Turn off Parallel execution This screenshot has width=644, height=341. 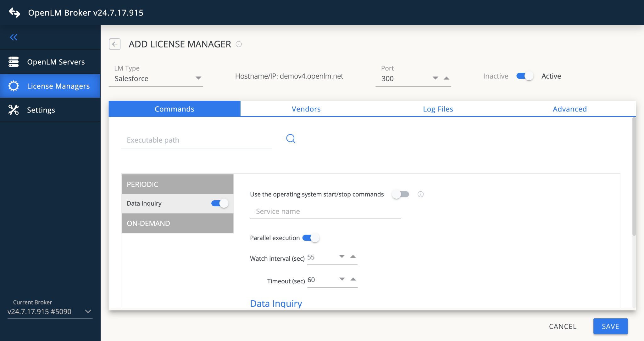(x=311, y=238)
